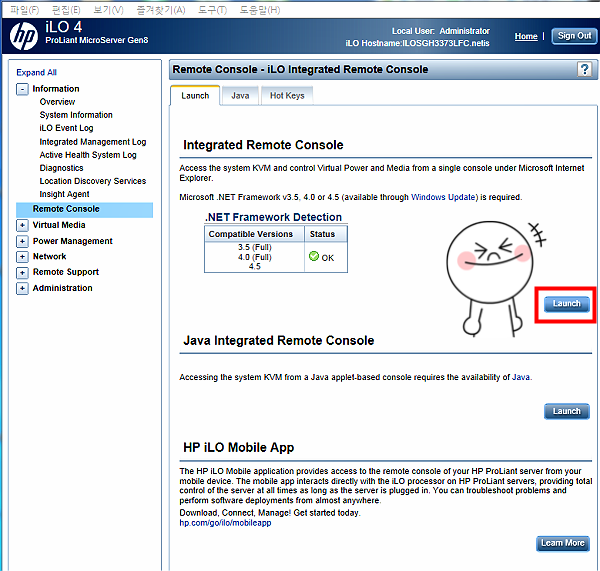The height and width of the screenshot is (571, 600).
Task: Select System Information in the tree
Action: [x=76, y=115]
